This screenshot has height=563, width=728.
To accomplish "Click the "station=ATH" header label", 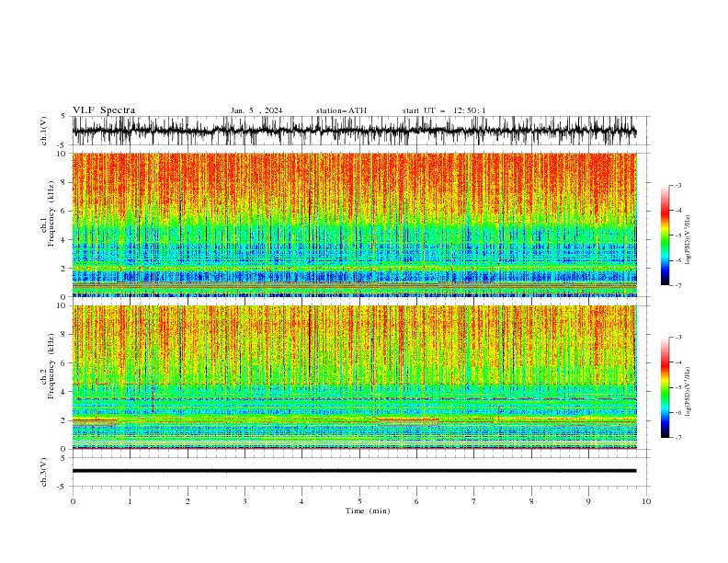I will (341, 110).
